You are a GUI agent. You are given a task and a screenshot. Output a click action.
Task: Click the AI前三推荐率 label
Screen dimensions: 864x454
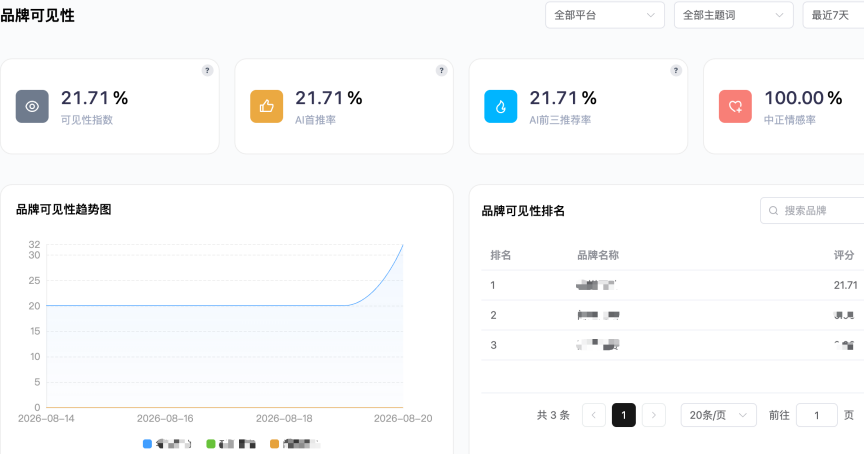pos(560,120)
